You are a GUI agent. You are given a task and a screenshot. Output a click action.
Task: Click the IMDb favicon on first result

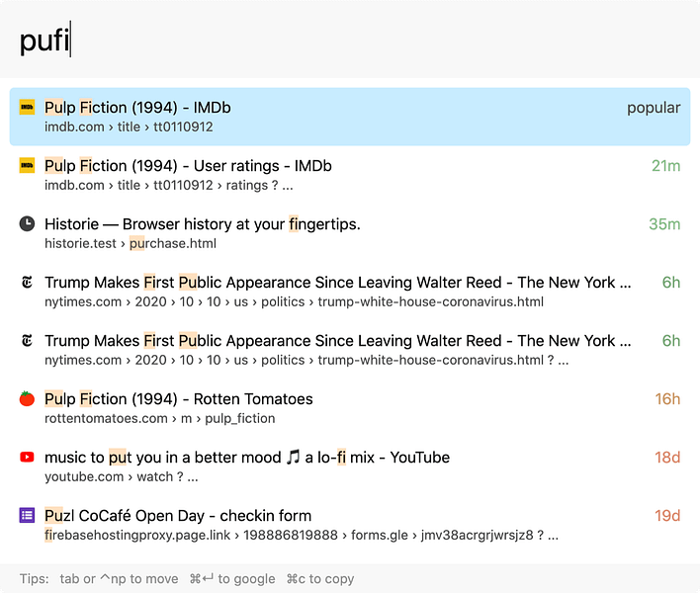pyautogui.click(x=27, y=108)
